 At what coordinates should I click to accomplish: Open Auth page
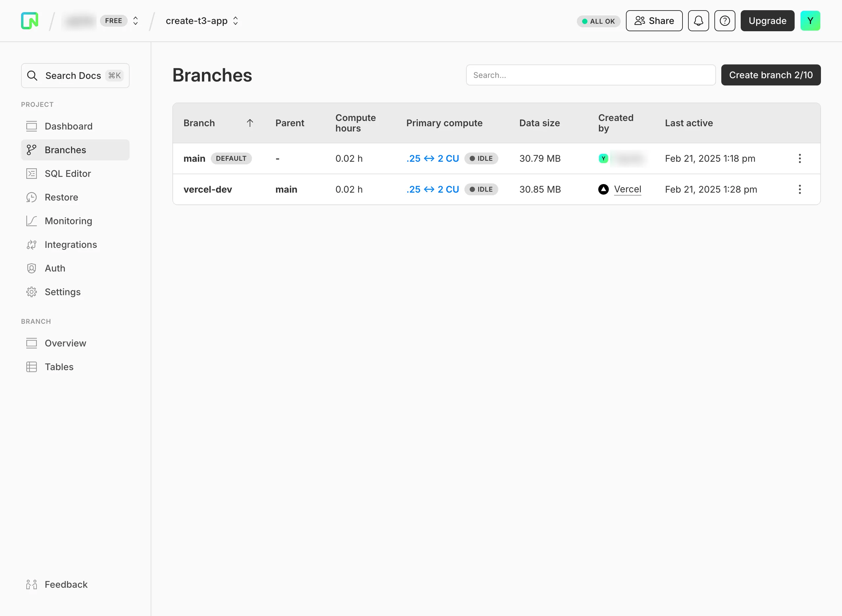(75, 268)
